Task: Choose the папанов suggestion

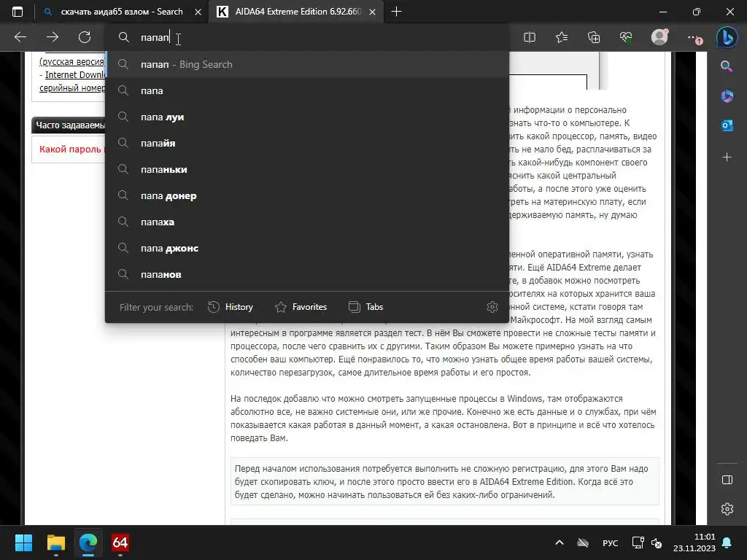Action: point(307,274)
